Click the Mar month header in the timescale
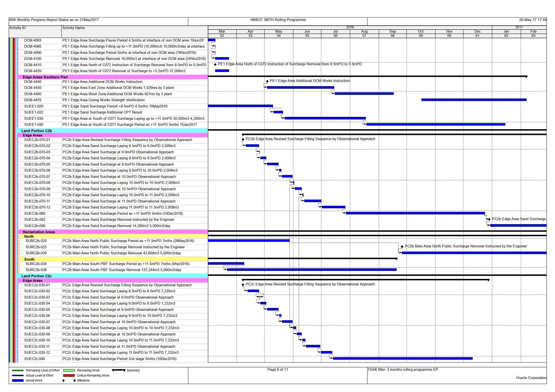 pos(222,31)
